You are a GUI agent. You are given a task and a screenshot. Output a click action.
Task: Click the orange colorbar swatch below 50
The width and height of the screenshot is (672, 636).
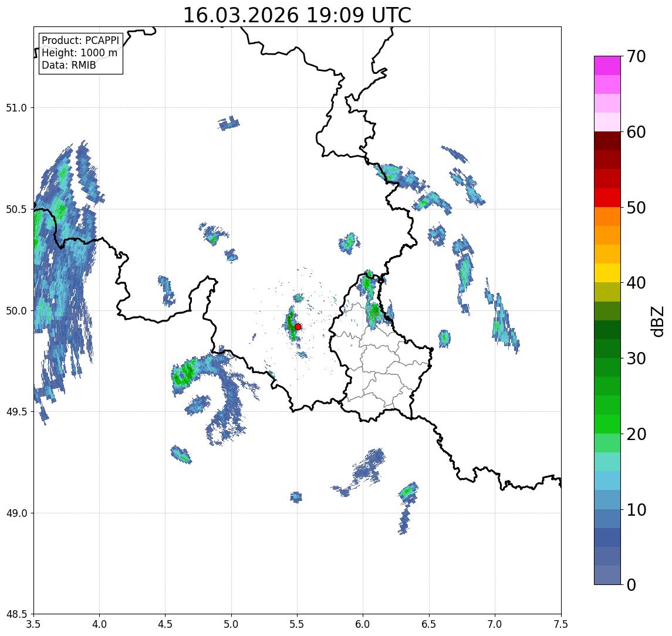[x=607, y=216]
